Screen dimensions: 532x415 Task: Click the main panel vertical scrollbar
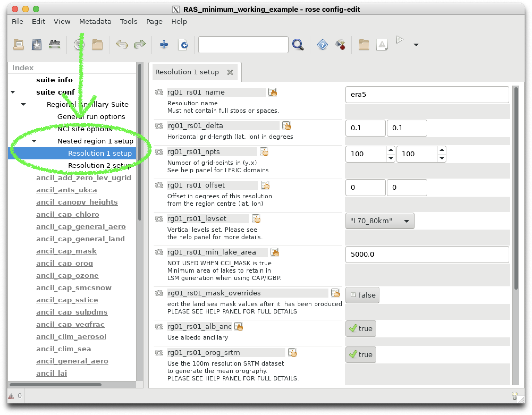(516, 188)
